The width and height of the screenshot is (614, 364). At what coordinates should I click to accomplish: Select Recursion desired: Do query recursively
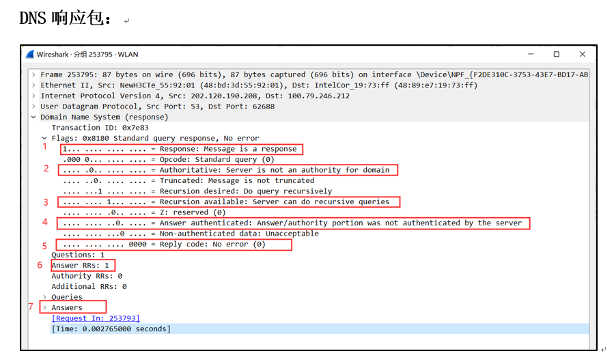point(197,191)
